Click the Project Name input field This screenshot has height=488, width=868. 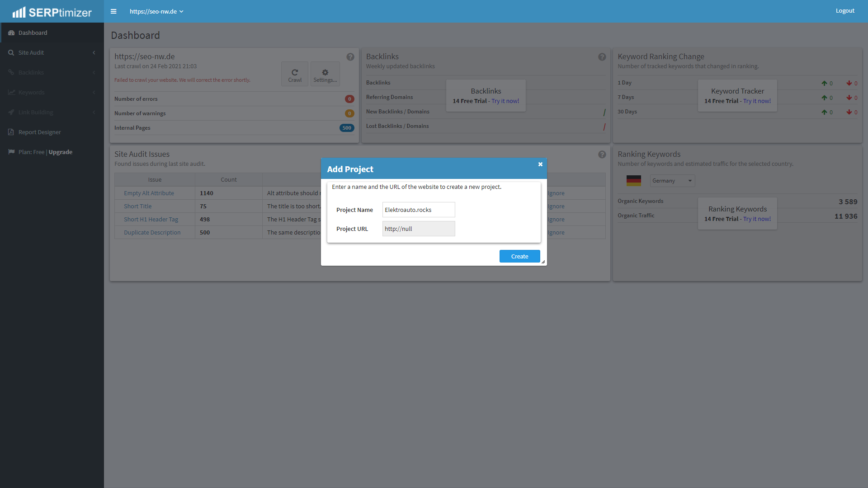[x=419, y=210]
